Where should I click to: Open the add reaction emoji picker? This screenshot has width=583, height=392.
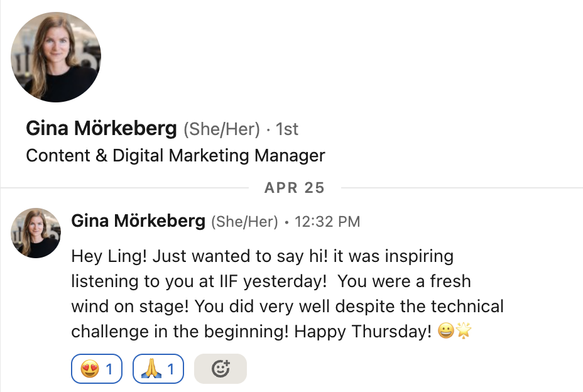[x=221, y=369]
